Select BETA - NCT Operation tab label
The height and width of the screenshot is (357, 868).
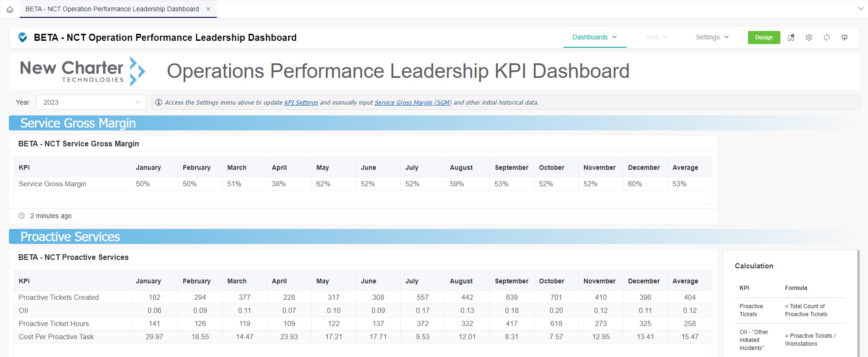(x=112, y=9)
